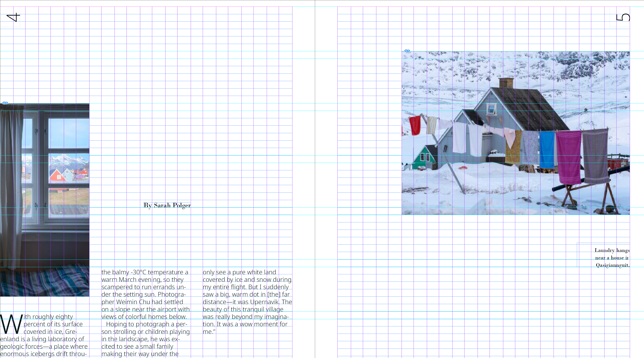Screen dimensions: 644x358
Task: Click the link icon above the laundry photo
Action: pos(407,51)
